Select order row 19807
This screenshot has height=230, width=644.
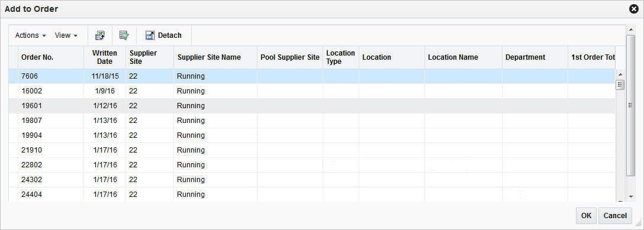coord(312,121)
